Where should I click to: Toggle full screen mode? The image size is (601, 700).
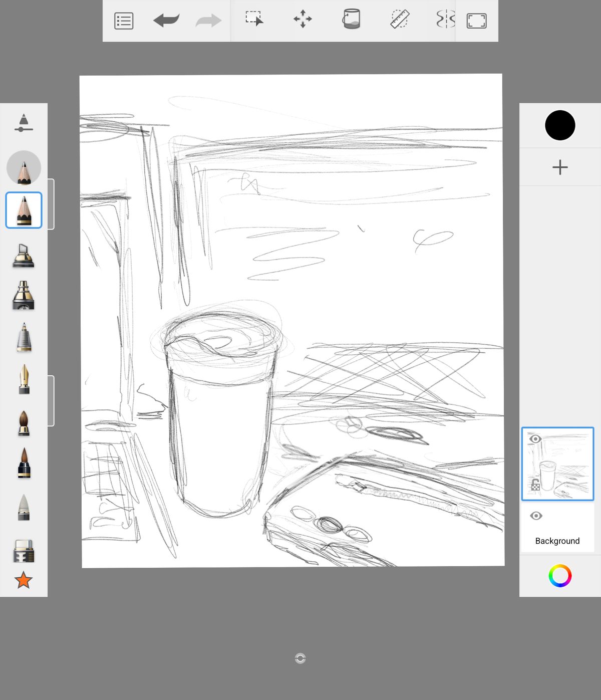(x=476, y=21)
